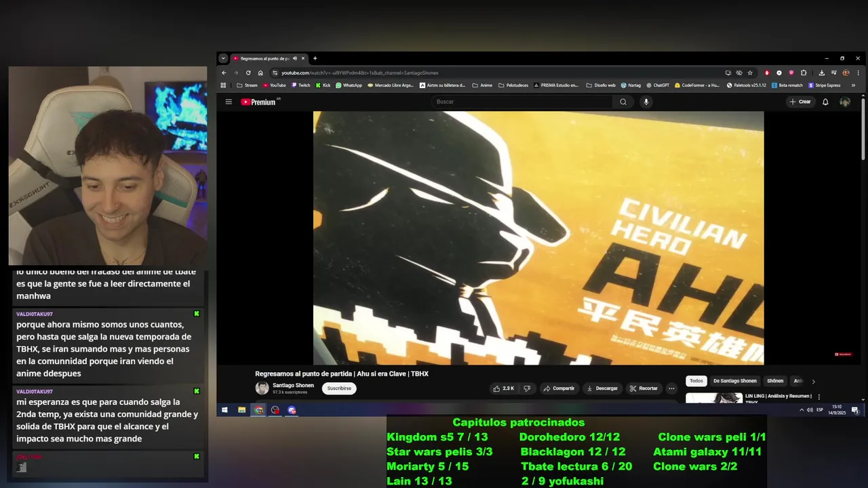
Task: Open Windows notification center
Action: (855, 410)
